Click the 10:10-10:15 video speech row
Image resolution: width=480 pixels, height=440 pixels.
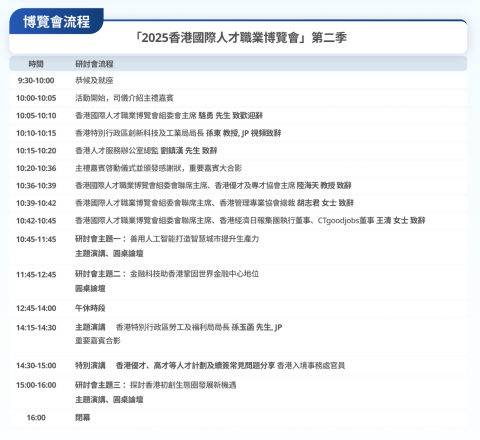[238, 133]
